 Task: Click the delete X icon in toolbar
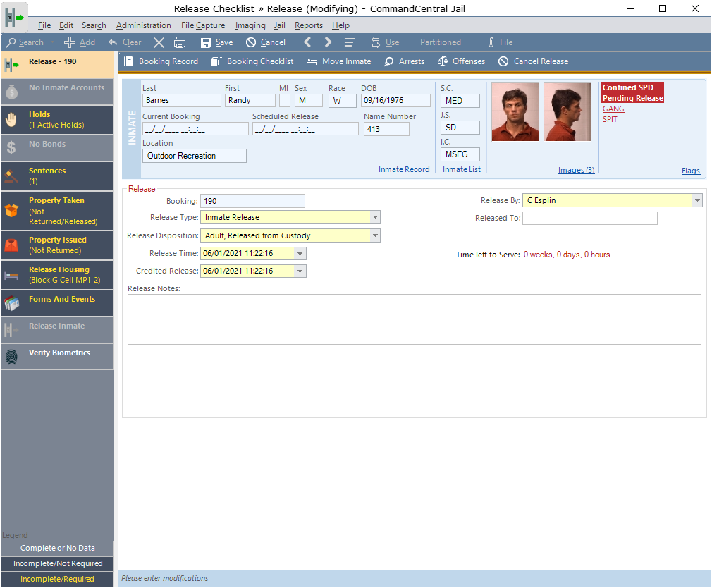click(159, 42)
